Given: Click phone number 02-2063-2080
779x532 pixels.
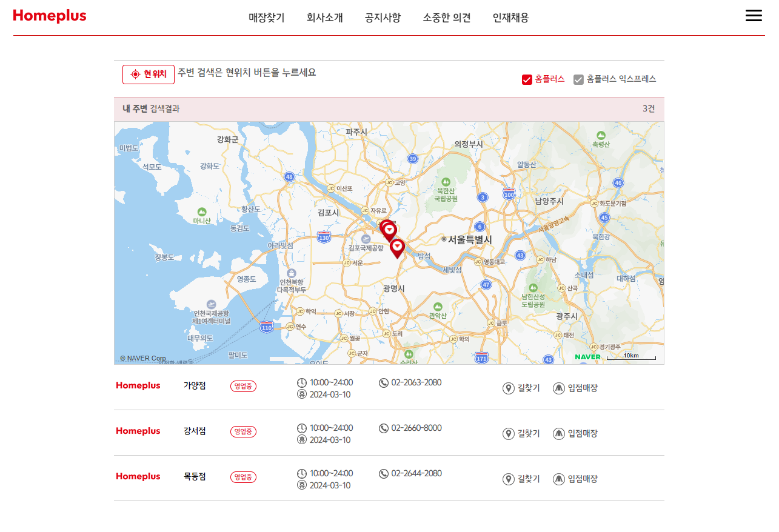Looking at the screenshot, I should (x=416, y=383).
